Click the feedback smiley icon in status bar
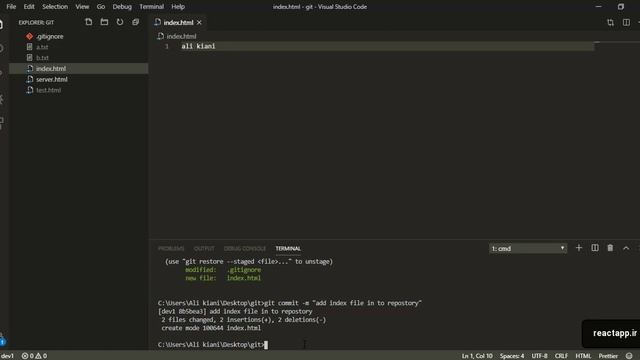 tap(629, 356)
